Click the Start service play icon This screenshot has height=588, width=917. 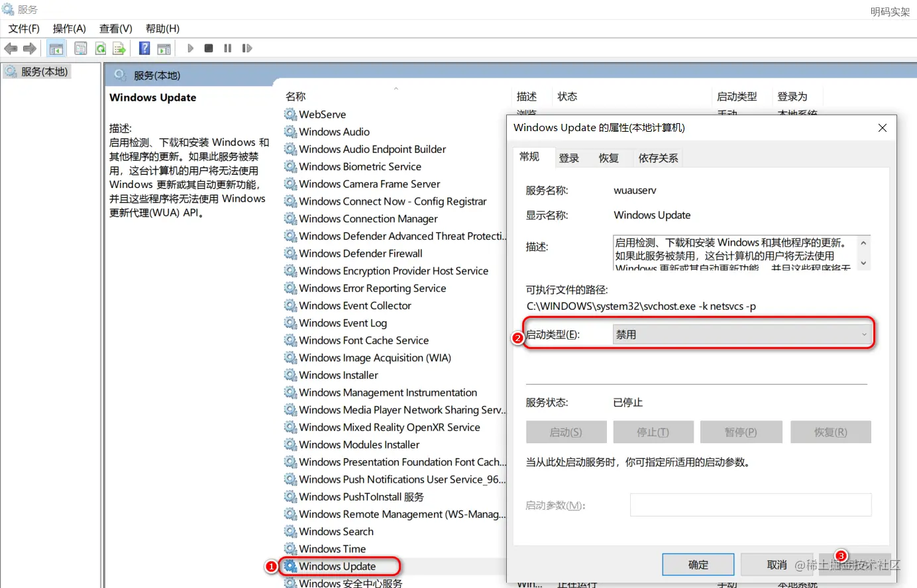click(190, 48)
